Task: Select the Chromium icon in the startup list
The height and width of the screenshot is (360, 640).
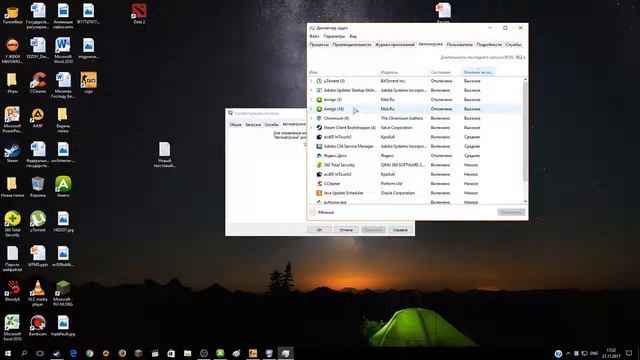Action: click(319, 118)
